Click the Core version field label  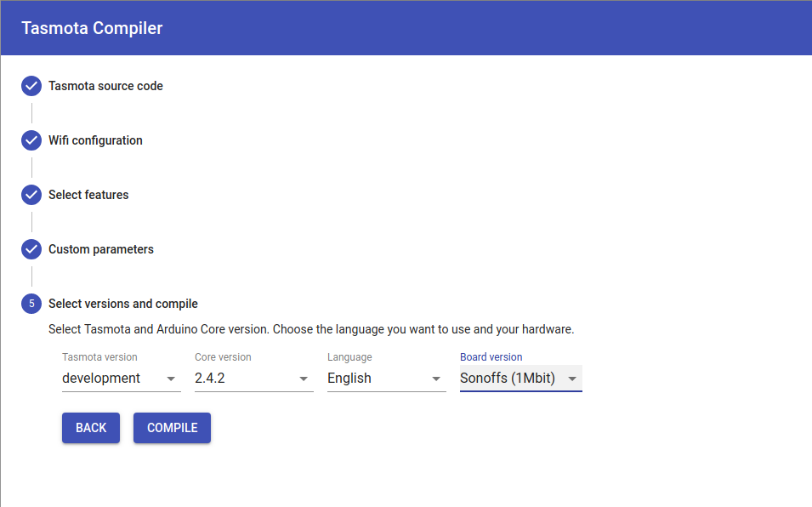tap(223, 356)
